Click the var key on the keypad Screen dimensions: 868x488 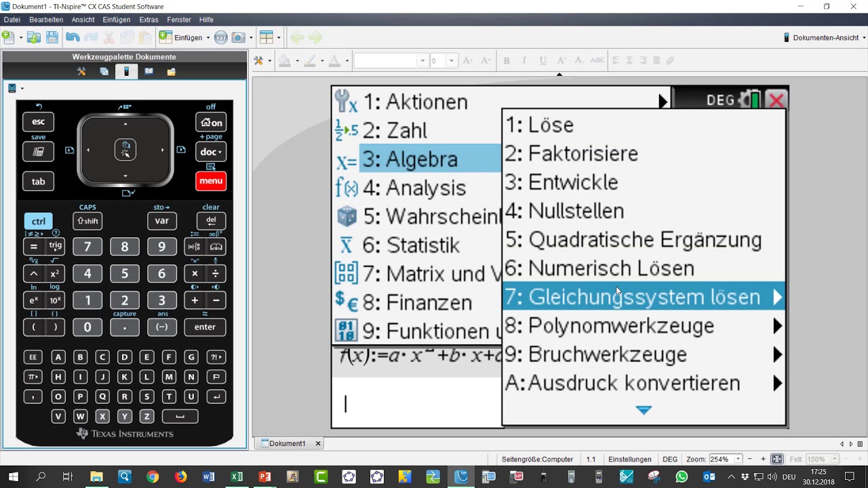click(161, 221)
